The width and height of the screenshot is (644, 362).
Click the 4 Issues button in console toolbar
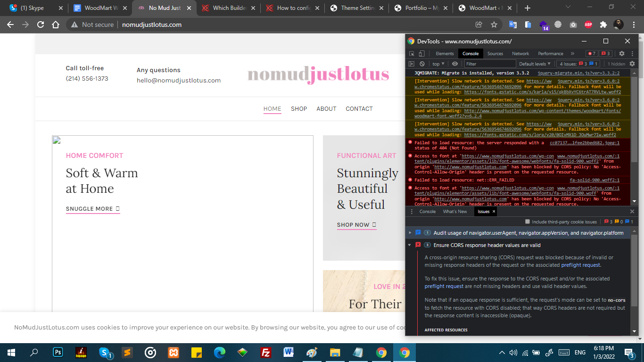click(x=578, y=64)
